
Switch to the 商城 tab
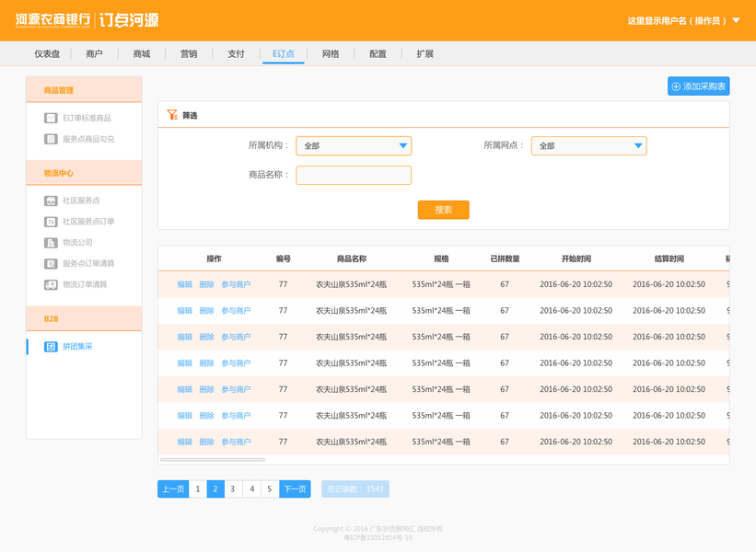click(141, 54)
